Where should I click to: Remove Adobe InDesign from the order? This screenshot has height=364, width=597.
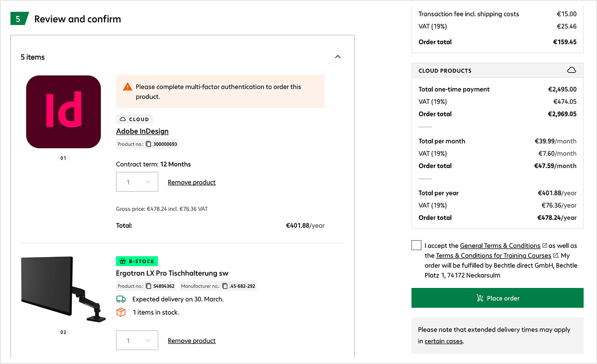[192, 182]
